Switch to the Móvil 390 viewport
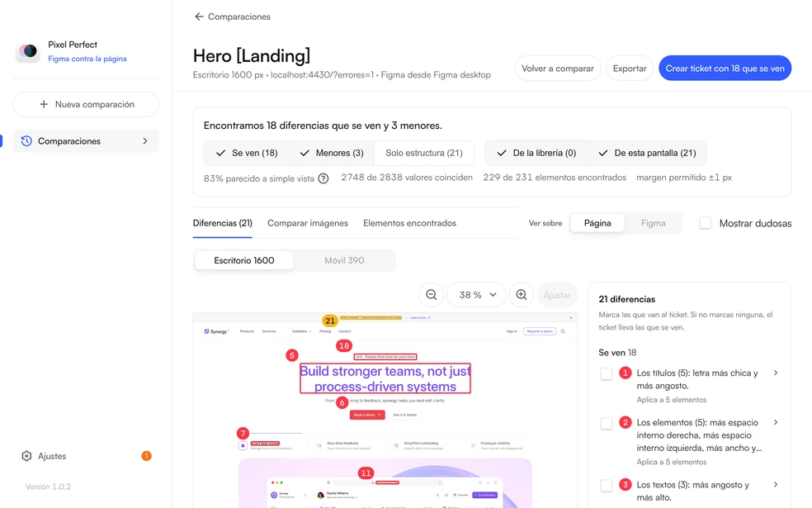 (344, 260)
